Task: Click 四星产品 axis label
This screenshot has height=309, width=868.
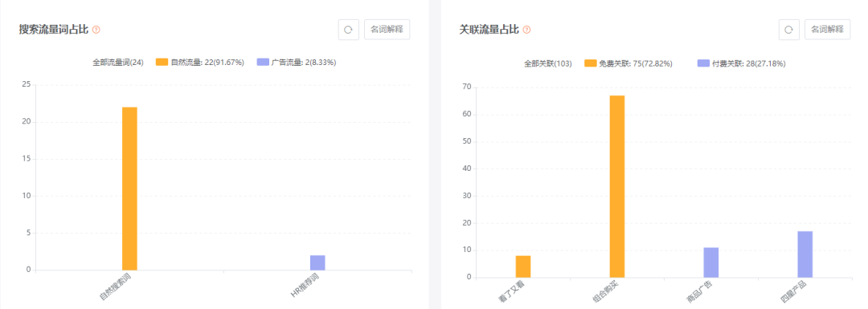Action: [795, 292]
